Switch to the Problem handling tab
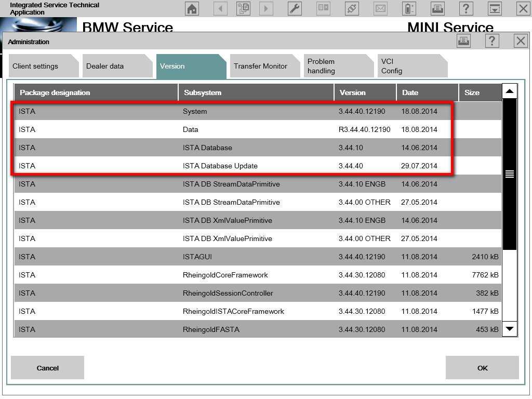Image resolution: width=532 pixels, height=399 pixels. (x=338, y=66)
